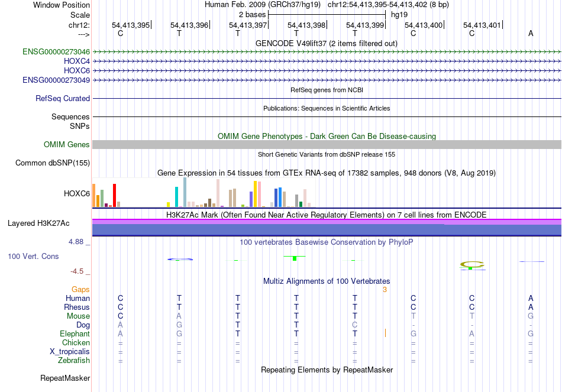Click the 54,413,396 position label
The width and height of the screenshot is (562, 392).
(189, 25)
